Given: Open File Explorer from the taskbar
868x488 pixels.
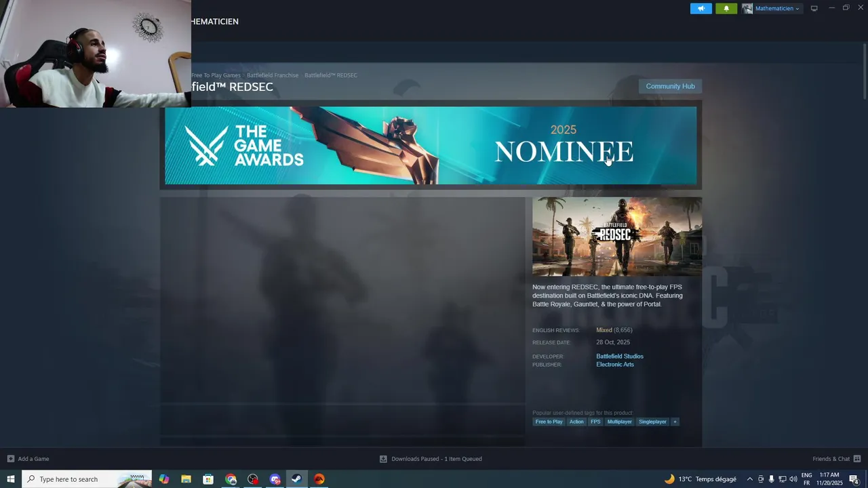Looking at the screenshot, I should coord(186,479).
